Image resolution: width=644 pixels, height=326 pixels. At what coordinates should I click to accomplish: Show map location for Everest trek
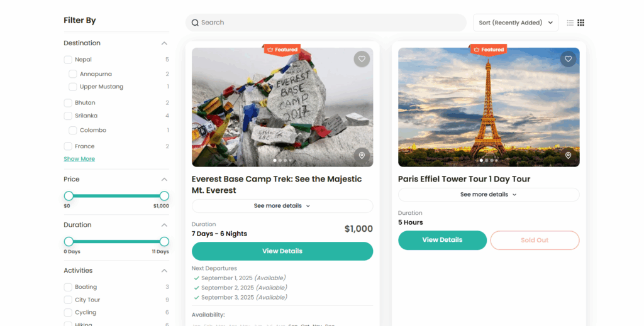coord(362,155)
